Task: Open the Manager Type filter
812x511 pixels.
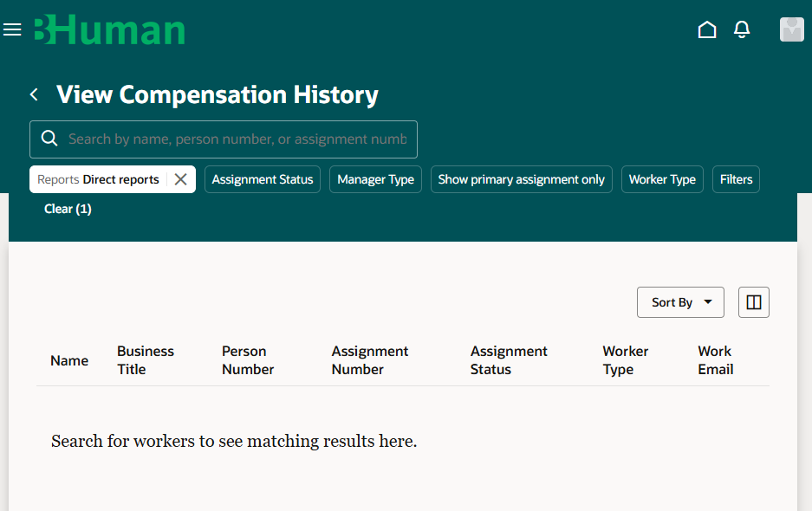Action: click(375, 179)
